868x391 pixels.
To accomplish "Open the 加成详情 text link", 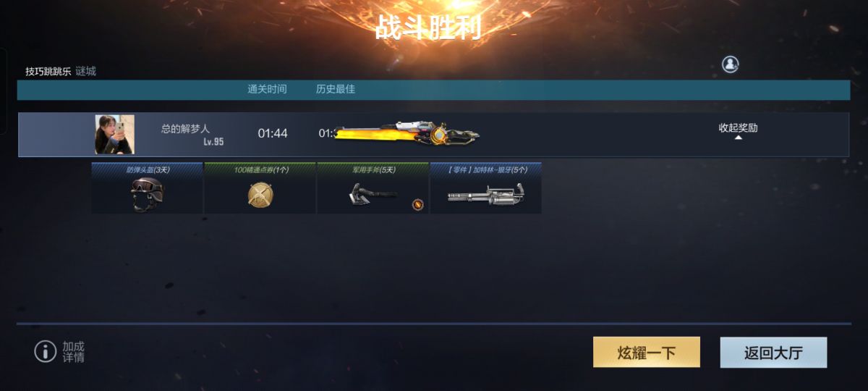I will [73, 352].
